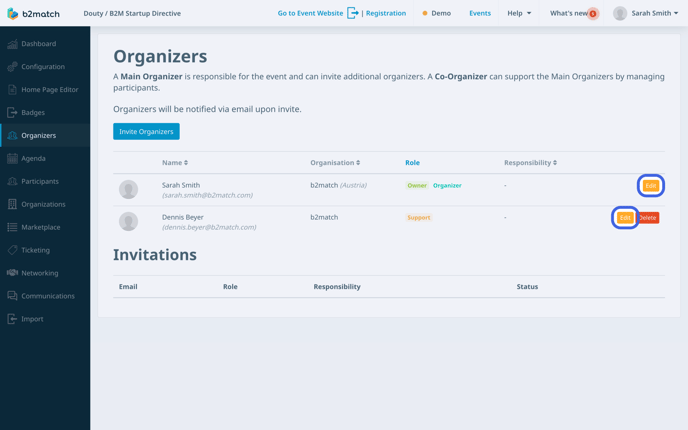Open the Dashboard sidebar item
688x430 pixels.
45,44
